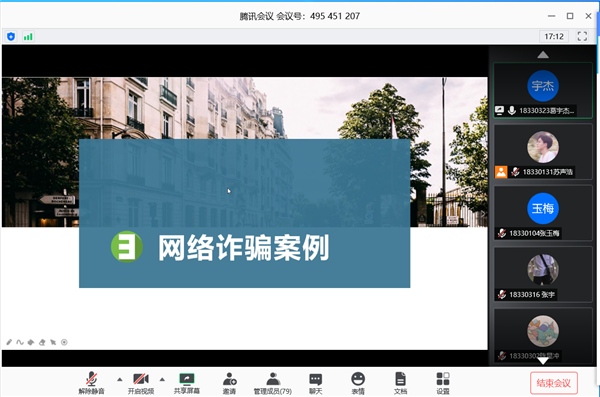The width and height of the screenshot is (600, 397).
Task: Open the 设置 settings icon
Action: tap(443, 383)
